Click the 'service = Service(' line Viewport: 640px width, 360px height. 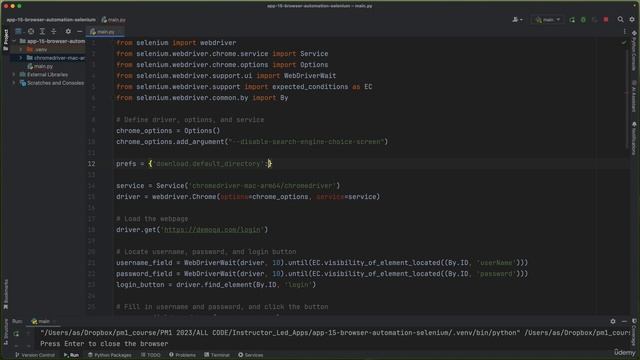228,186
